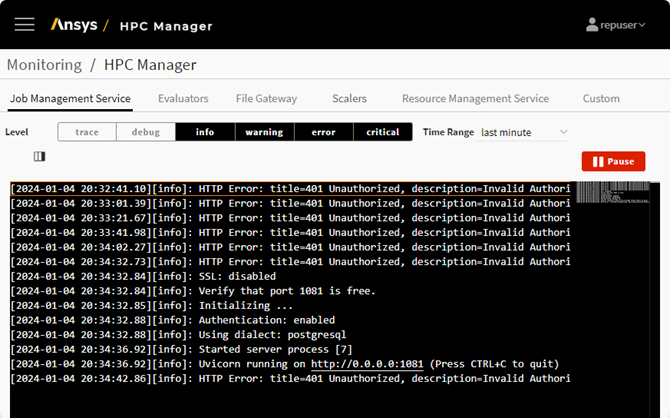Click the 'Authentication: enabled' log line
This screenshot has width=670, height=418.
[173, 320]
